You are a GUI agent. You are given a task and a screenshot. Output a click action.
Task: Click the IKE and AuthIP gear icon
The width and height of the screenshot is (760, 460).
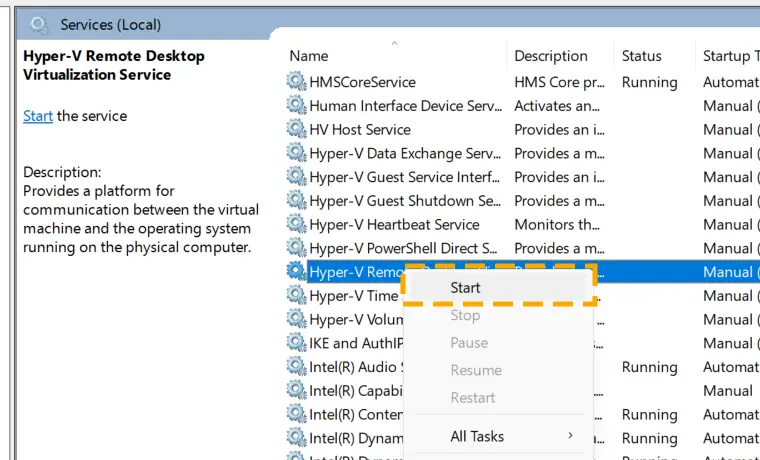pyautogui.click(x=296, y=342)
